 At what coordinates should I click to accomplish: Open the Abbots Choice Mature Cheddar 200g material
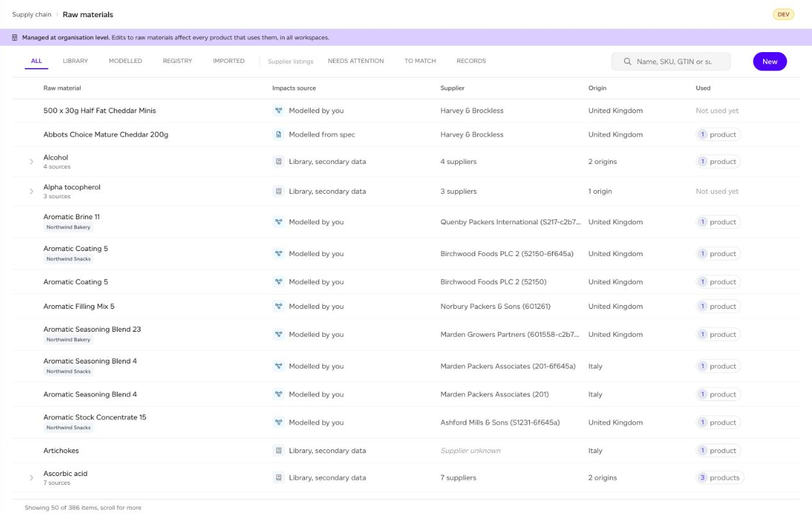coord(105,135)
